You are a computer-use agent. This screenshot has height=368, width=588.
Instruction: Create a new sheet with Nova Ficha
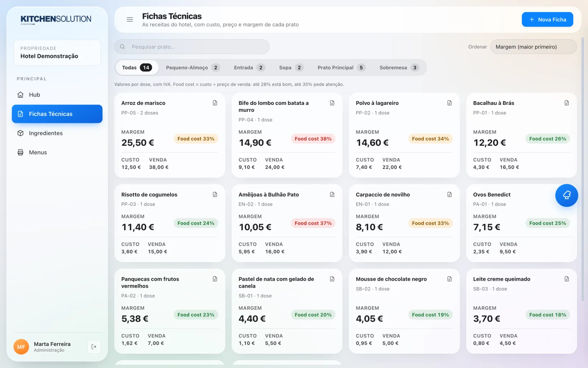[x=547, y=20]
